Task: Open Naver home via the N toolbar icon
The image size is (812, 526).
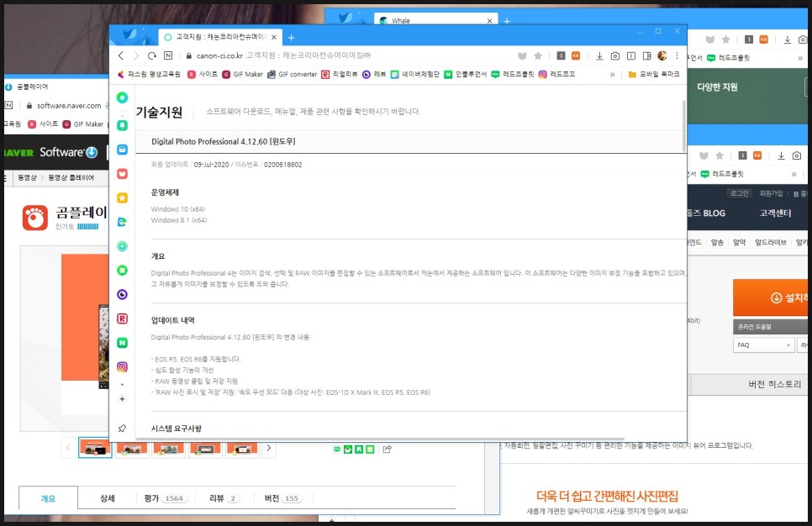Action: click(x=168, y=55)
